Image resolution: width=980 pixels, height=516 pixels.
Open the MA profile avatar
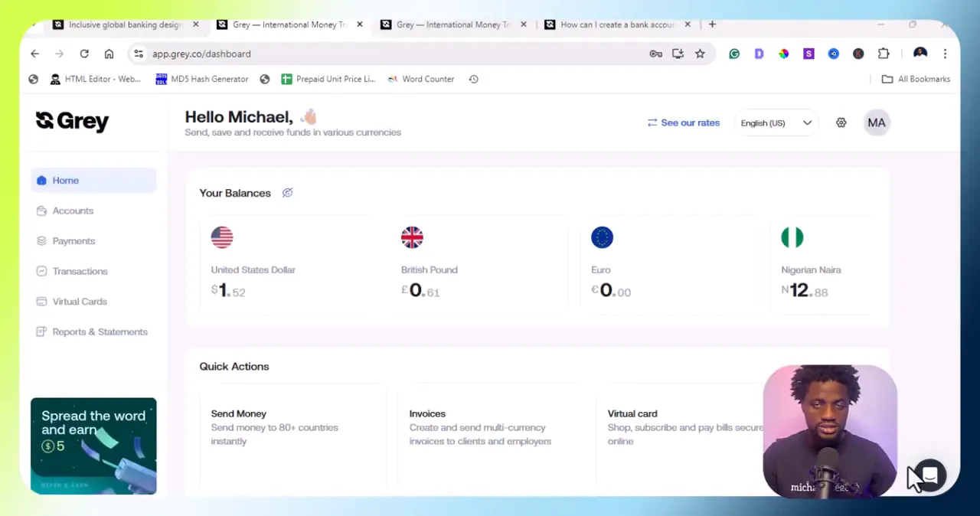[x=877, y=122]
